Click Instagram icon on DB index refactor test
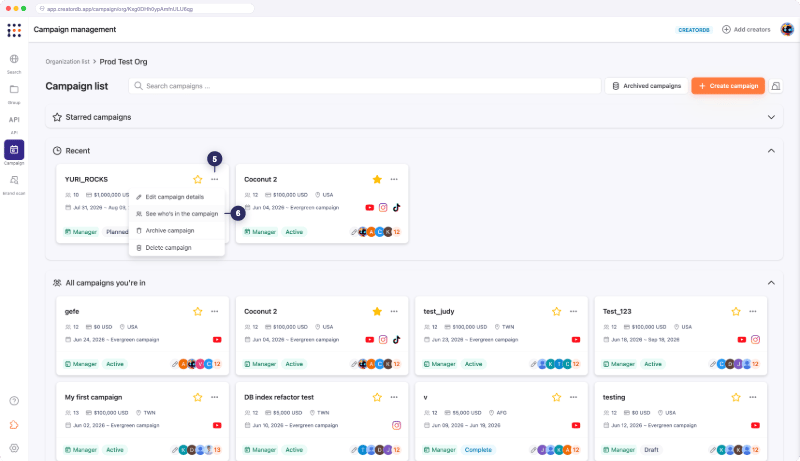 [396, 425]
